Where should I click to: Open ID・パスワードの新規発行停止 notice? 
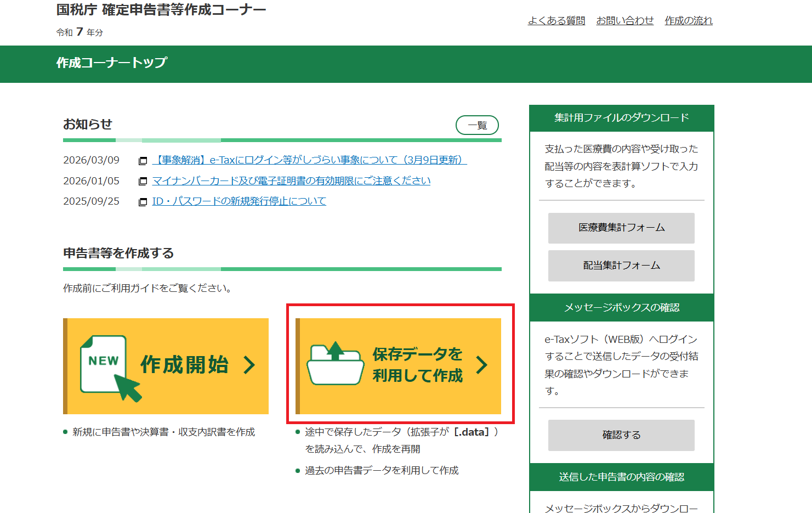(x=239, y=201)
